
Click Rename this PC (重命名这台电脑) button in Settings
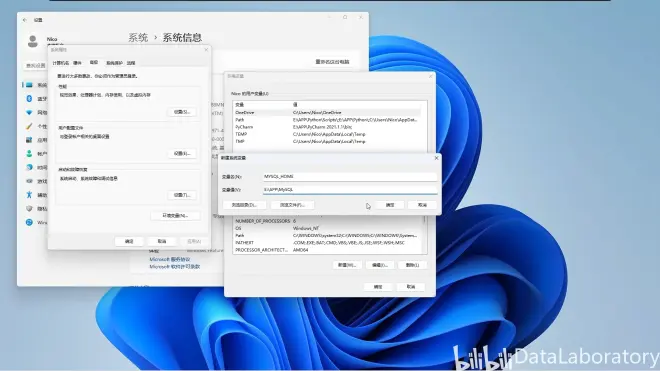(333, 62)
